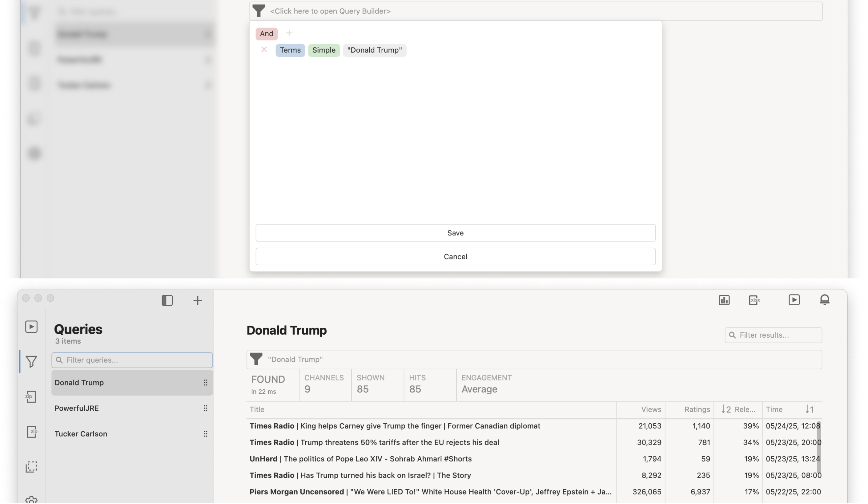Open the videos section in sidebar

31,327
